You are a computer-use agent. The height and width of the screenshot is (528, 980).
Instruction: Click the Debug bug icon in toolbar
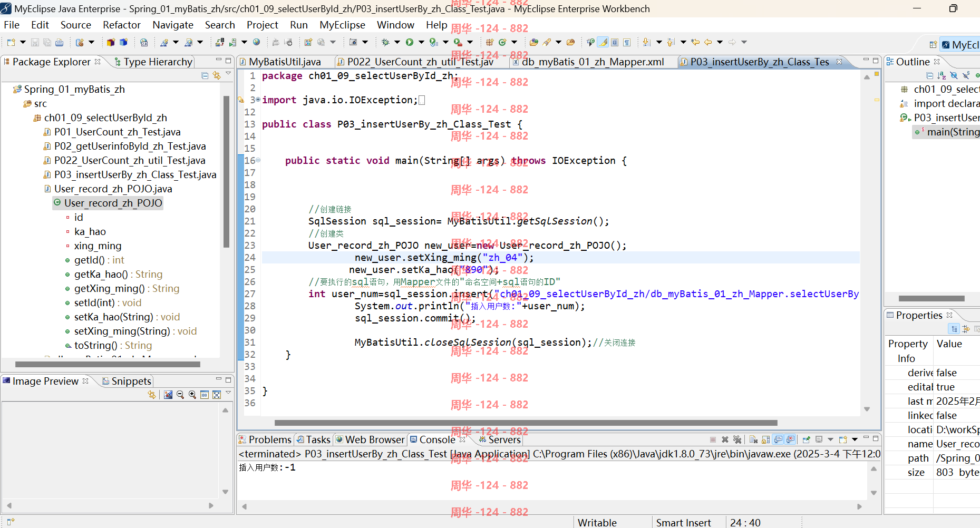pyautogui.click(x=385, y=42)
